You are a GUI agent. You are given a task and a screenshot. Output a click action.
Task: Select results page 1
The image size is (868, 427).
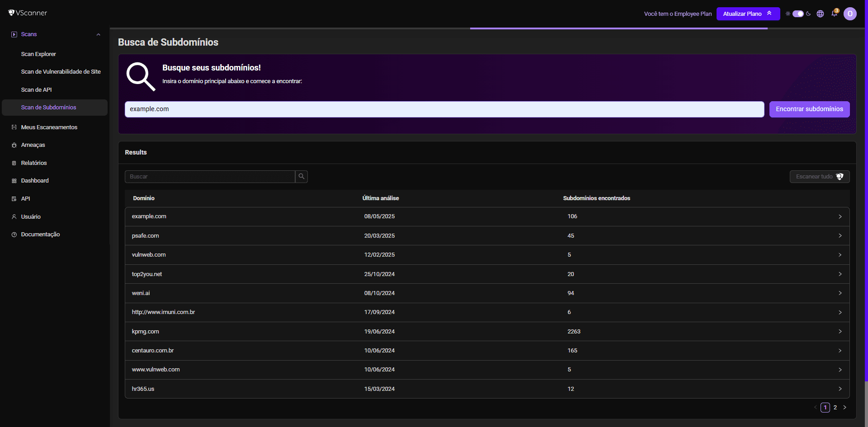click(x=825, y=408)
